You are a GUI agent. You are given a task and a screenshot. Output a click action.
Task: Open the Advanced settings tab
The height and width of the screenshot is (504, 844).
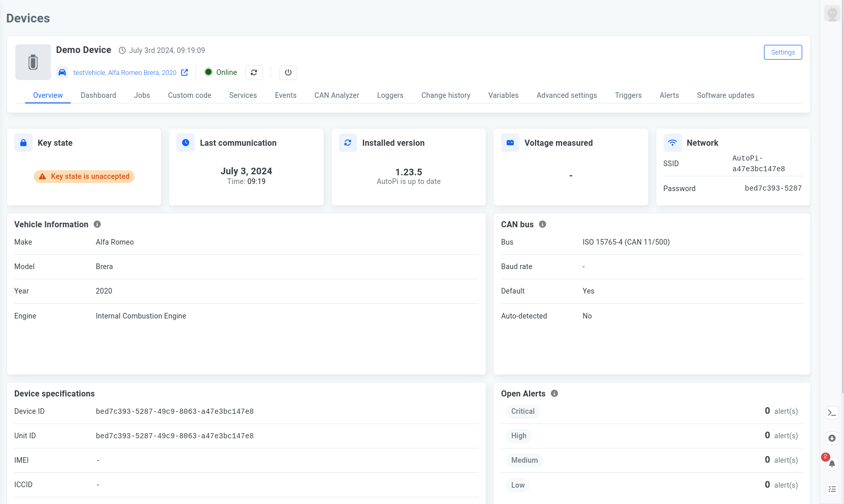[x=567, y=95]
